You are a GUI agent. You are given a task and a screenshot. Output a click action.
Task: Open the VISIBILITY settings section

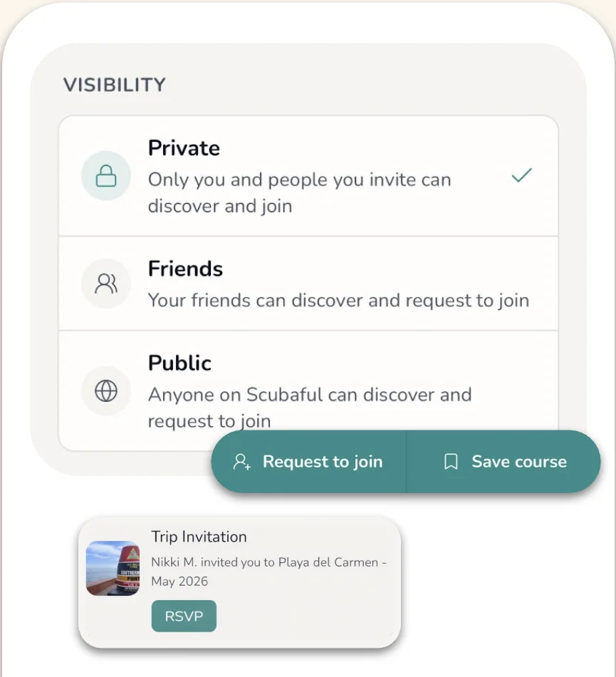(114, 84)
